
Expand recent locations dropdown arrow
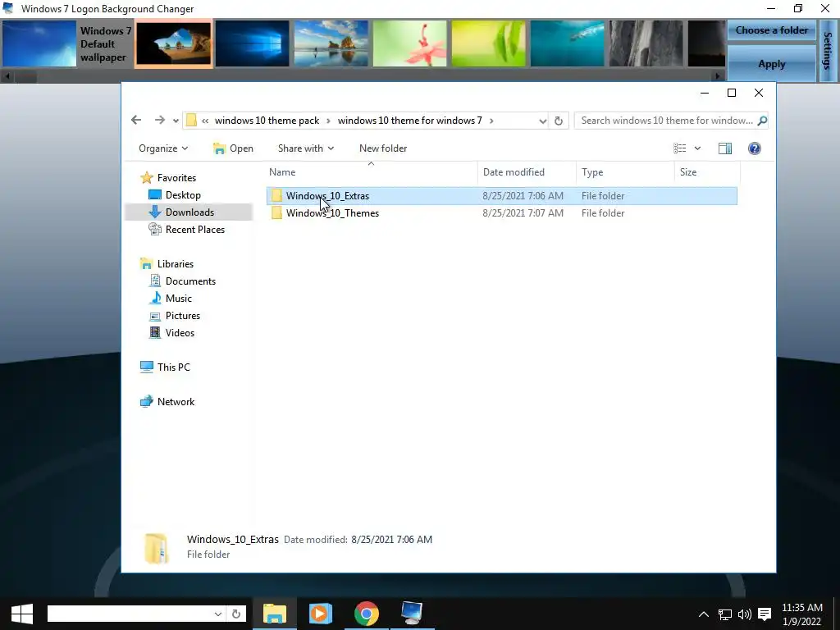(x=176, y=121)
